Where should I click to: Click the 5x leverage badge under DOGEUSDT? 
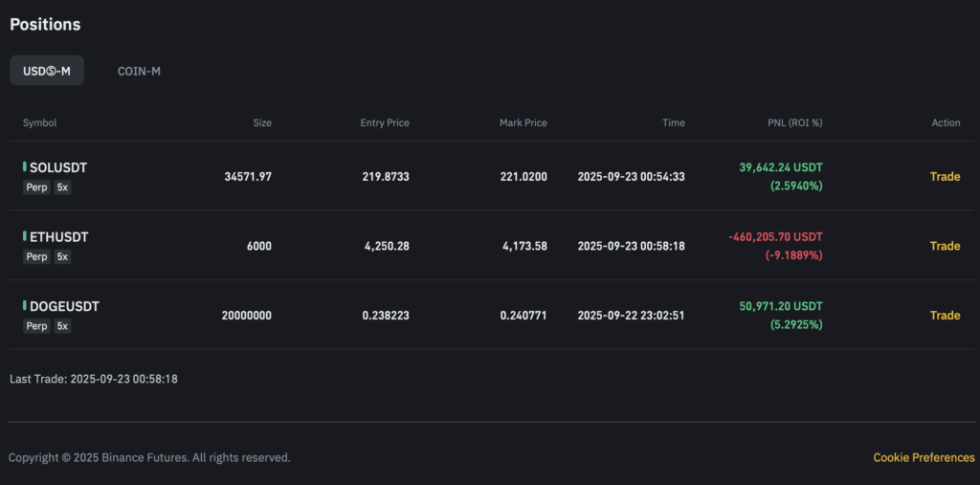62,326
